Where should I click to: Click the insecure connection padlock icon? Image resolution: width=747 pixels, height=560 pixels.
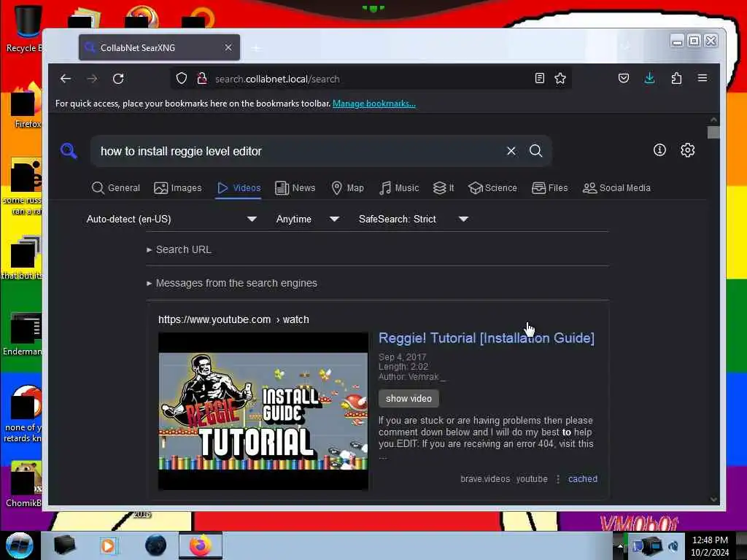pos(202,79)
